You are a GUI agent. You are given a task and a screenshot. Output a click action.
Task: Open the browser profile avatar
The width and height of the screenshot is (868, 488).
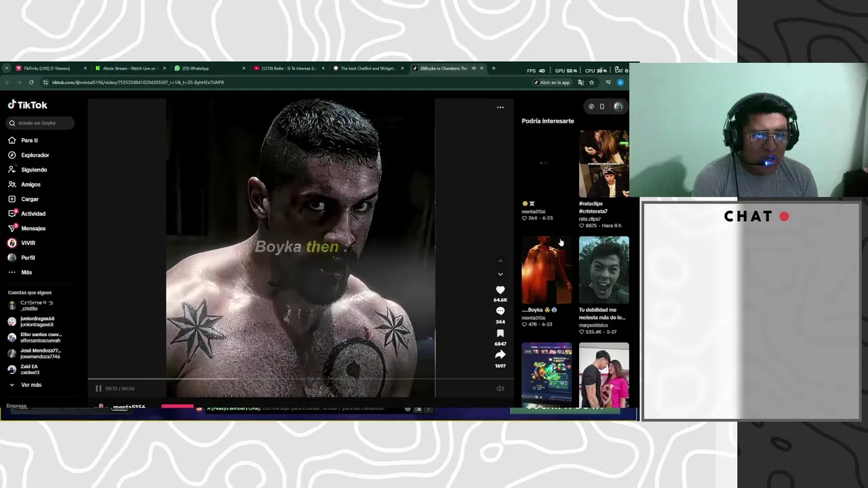620,83
